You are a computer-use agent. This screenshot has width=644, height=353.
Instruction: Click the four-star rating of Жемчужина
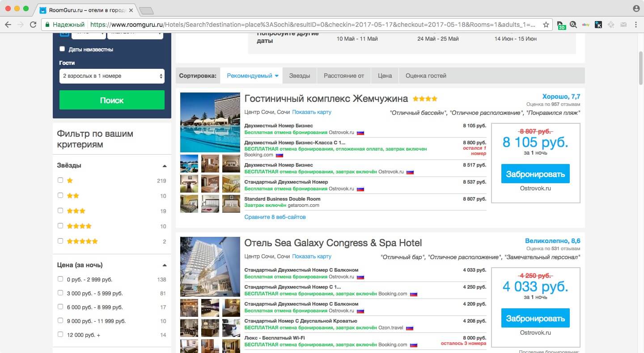[425, 99]
